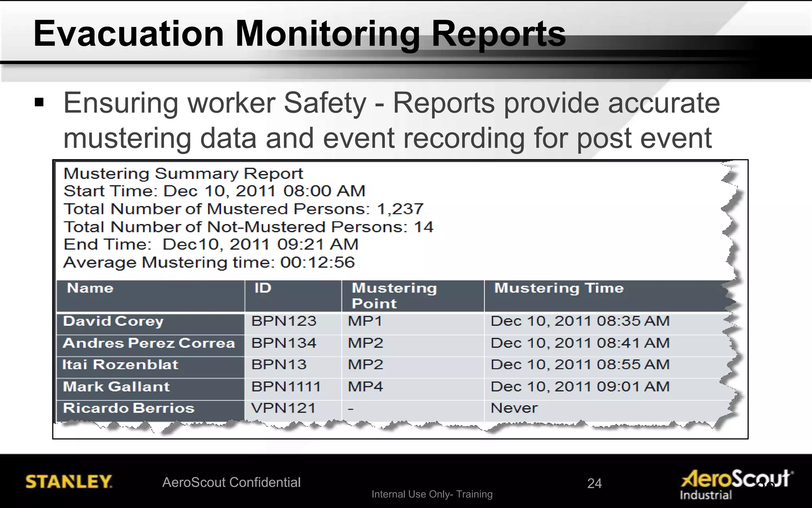Click 'Start Time: Dec 10, 2011 08:00 AM'
This screenshot has width=812, height=508.
(214, 191)
